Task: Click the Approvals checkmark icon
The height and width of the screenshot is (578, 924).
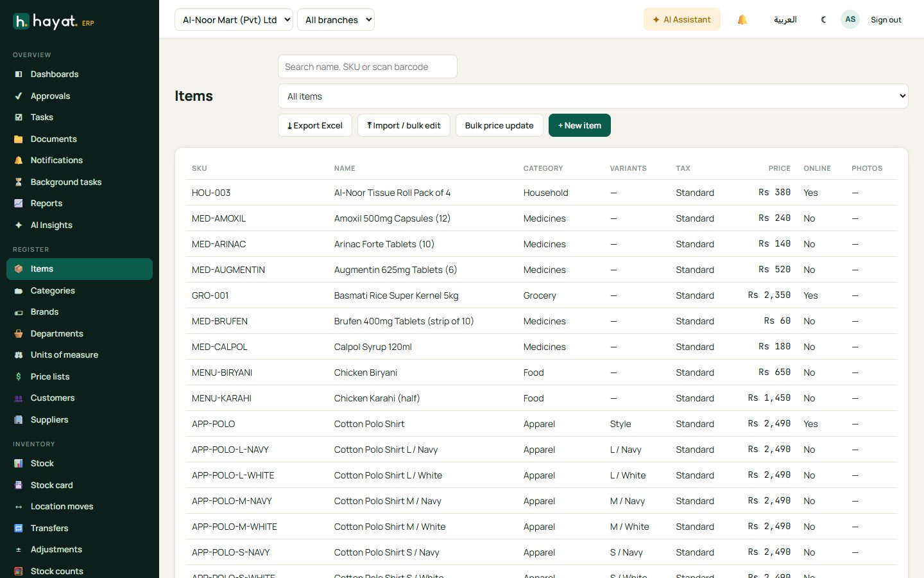Action: [19, 96]
